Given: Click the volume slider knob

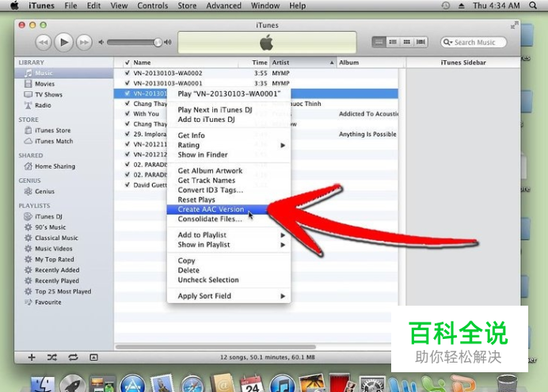Looking at the screenshot, I should click(158, 42).
